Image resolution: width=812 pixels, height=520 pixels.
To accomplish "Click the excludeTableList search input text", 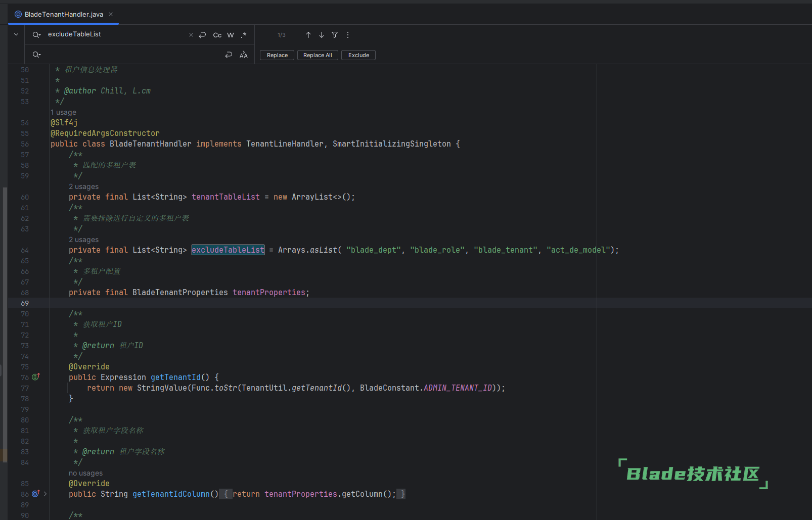I will click(x=74, y=34).
